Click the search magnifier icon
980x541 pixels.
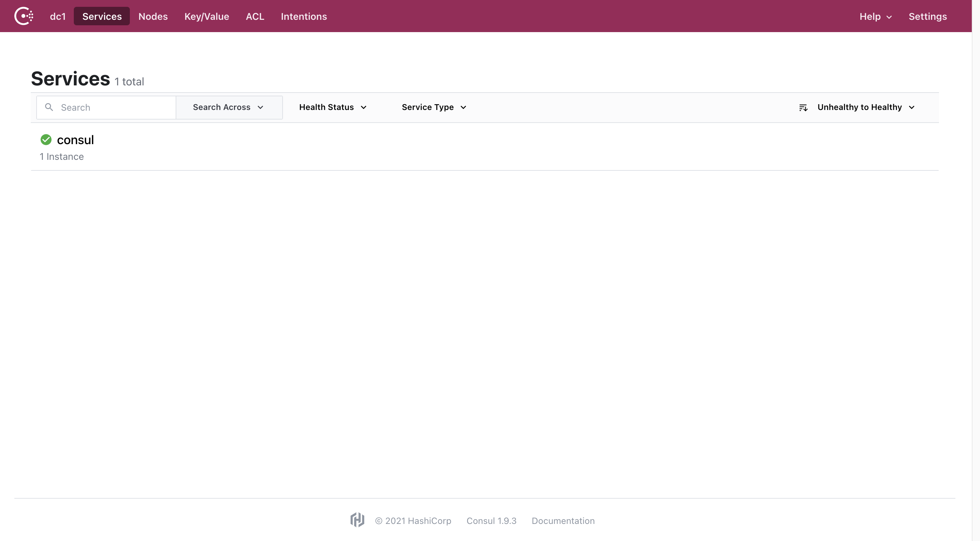point(49,107)
